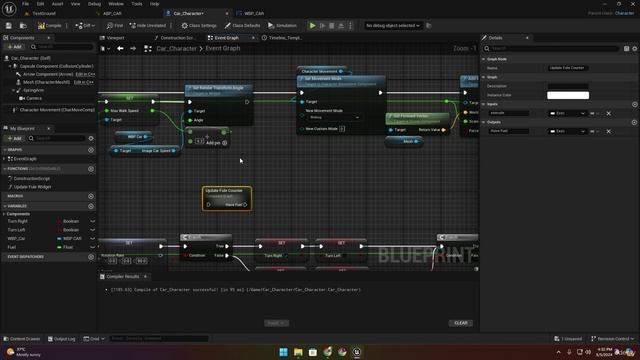Open the execute input type dropdown
The height and width of the screenshot is (360, 640).
(568, 113)
